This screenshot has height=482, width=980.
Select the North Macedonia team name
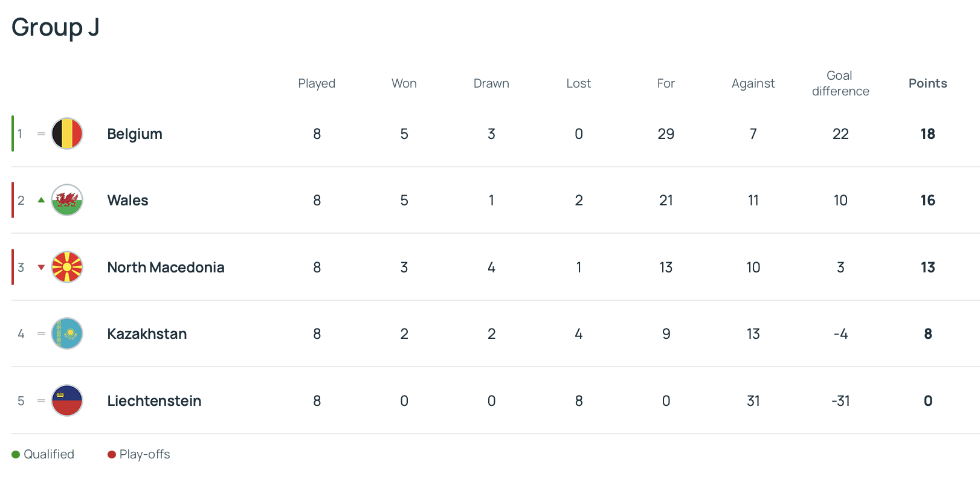[x=166, y=268]
